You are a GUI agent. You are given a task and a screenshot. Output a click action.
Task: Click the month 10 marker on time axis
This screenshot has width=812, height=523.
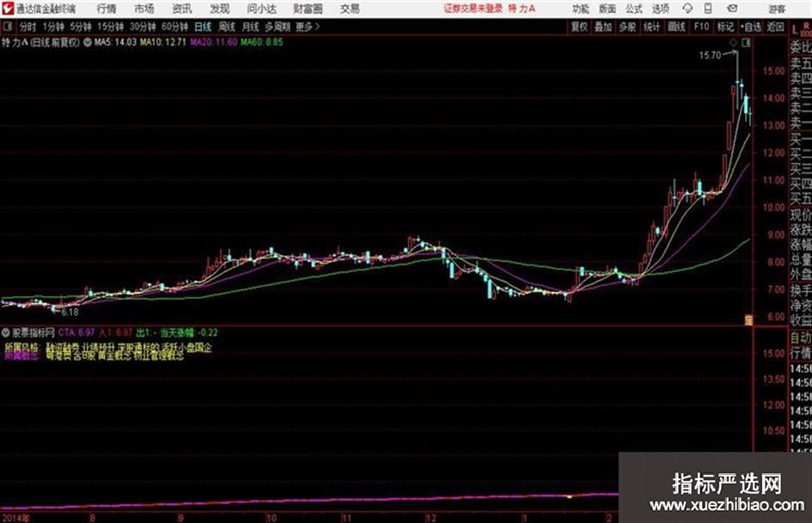(272, 518)
